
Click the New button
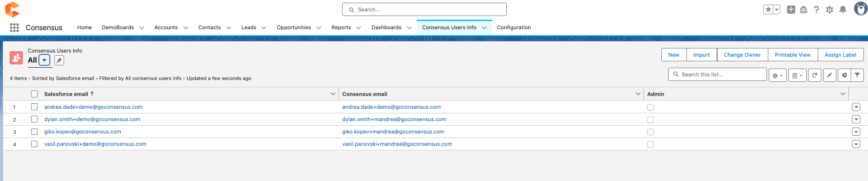pos(674,55)
